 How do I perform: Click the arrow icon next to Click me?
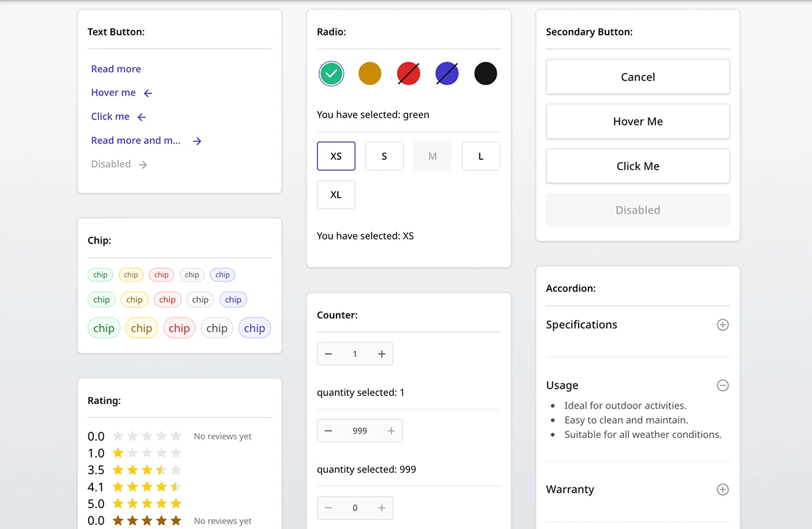(141, 117)
